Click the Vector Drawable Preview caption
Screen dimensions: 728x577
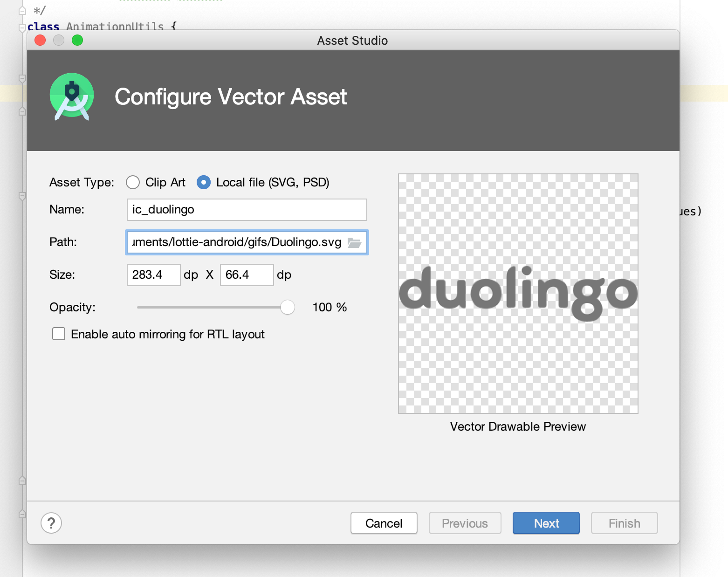[518, 426]
